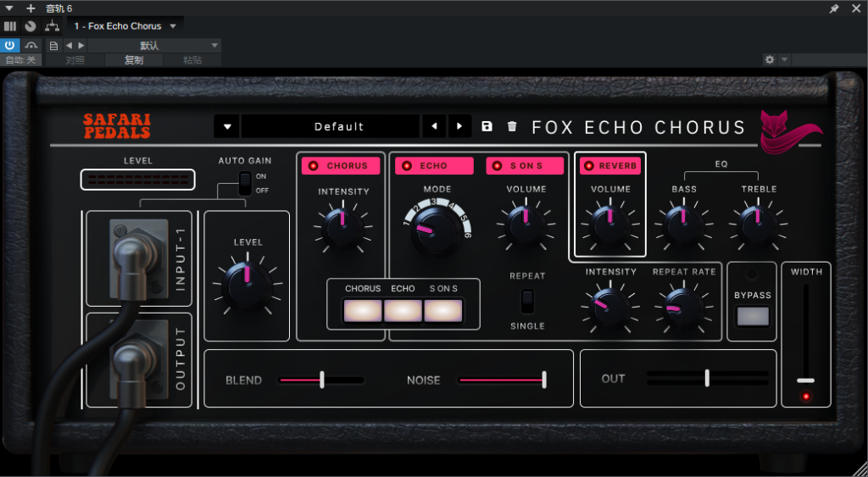
Task: Open the routing icon in the header
Action: pos(52,26)
